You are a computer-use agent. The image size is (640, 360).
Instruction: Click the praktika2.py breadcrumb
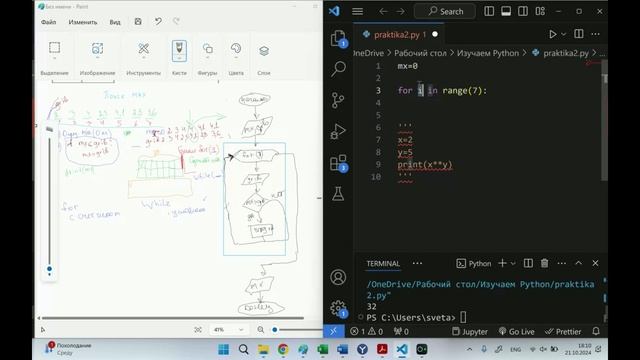[566, 53]
